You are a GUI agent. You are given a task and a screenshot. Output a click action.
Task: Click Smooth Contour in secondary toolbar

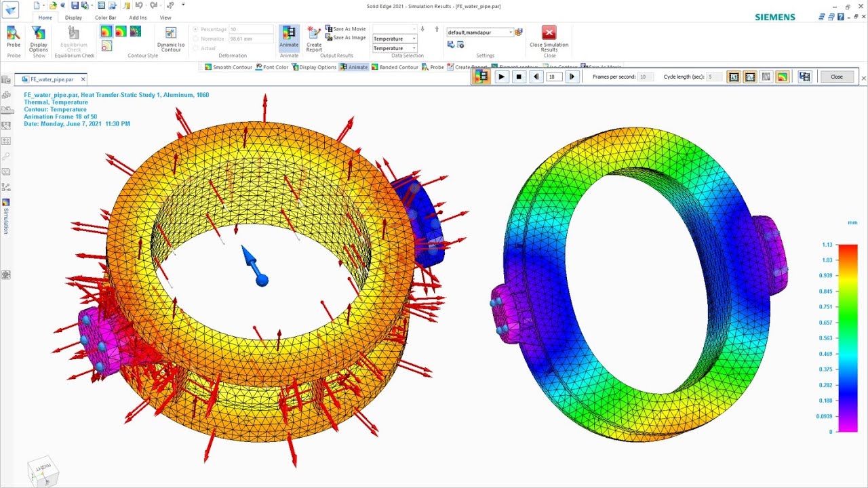(229, 67)
